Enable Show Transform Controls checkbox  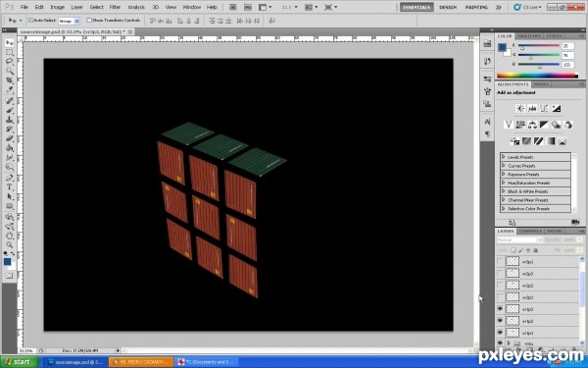tap(89, 21)
